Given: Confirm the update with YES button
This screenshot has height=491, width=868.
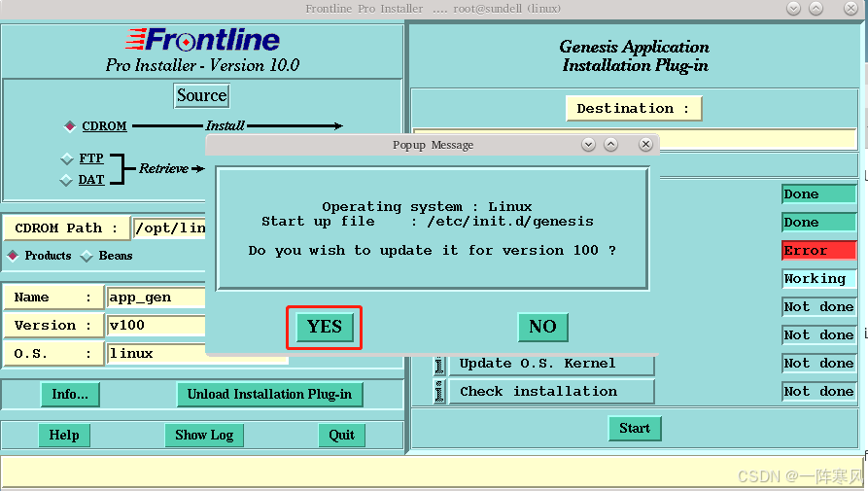Looking at the screenshot, I should coord(325,327).
